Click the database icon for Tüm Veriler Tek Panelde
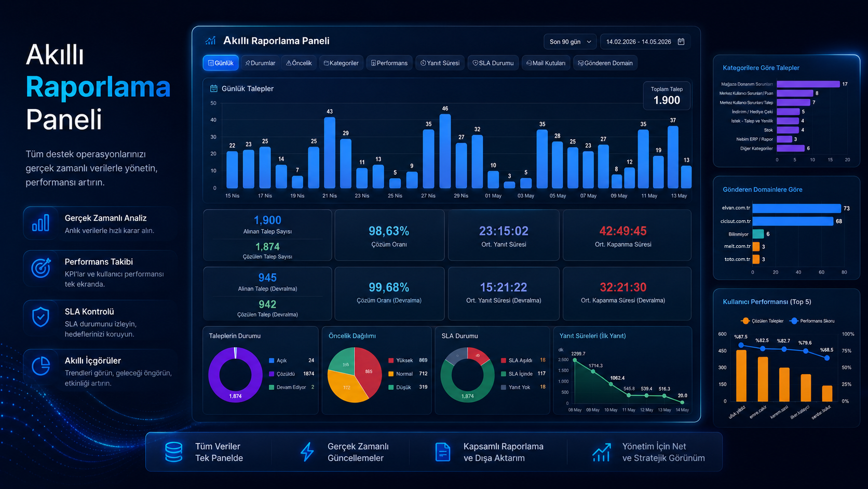 (x=173, y=452)
